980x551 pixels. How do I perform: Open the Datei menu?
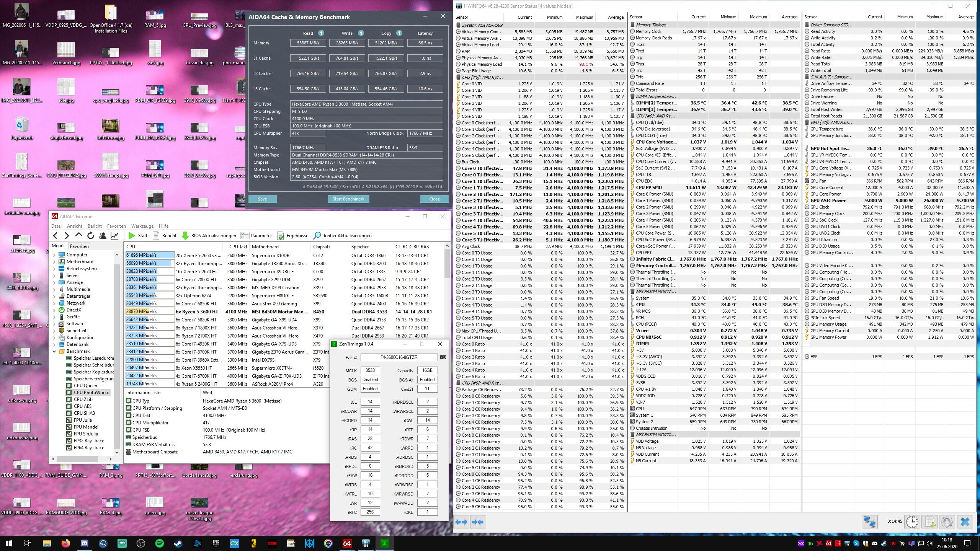56,226
